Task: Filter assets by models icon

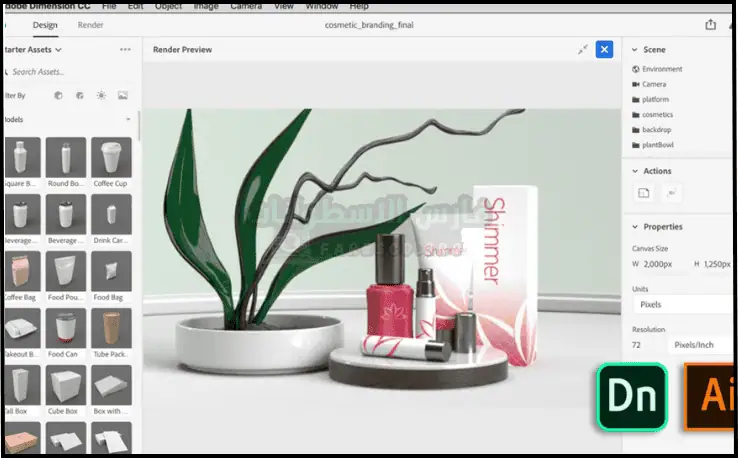Action: 57,95
